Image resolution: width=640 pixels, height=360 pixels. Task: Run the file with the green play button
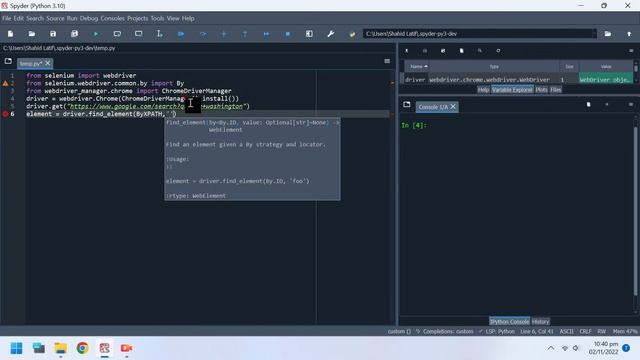[96, 34]
